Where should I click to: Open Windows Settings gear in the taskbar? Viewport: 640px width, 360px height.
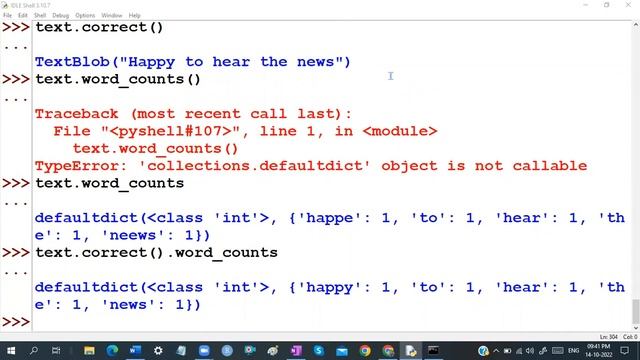[158, 351]
